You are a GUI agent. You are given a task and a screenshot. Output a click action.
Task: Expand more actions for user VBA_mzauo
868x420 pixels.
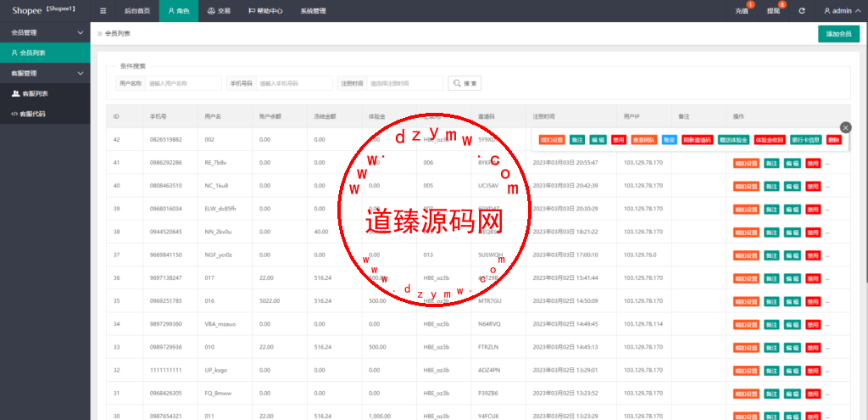(x=827, y=325)
